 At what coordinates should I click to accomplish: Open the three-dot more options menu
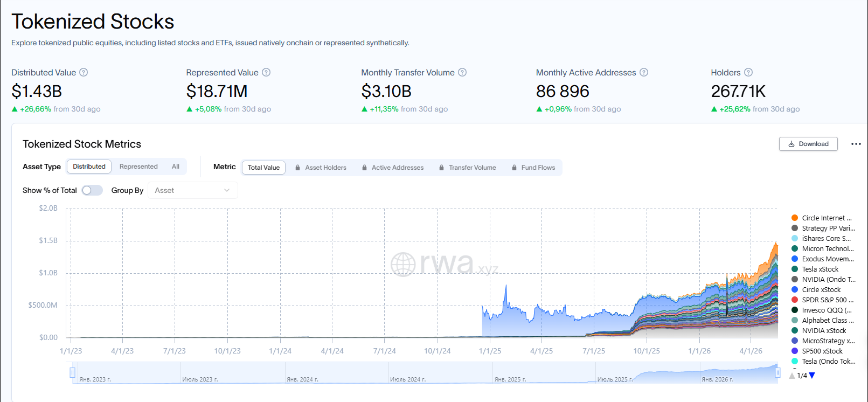[x=856, y=144]
